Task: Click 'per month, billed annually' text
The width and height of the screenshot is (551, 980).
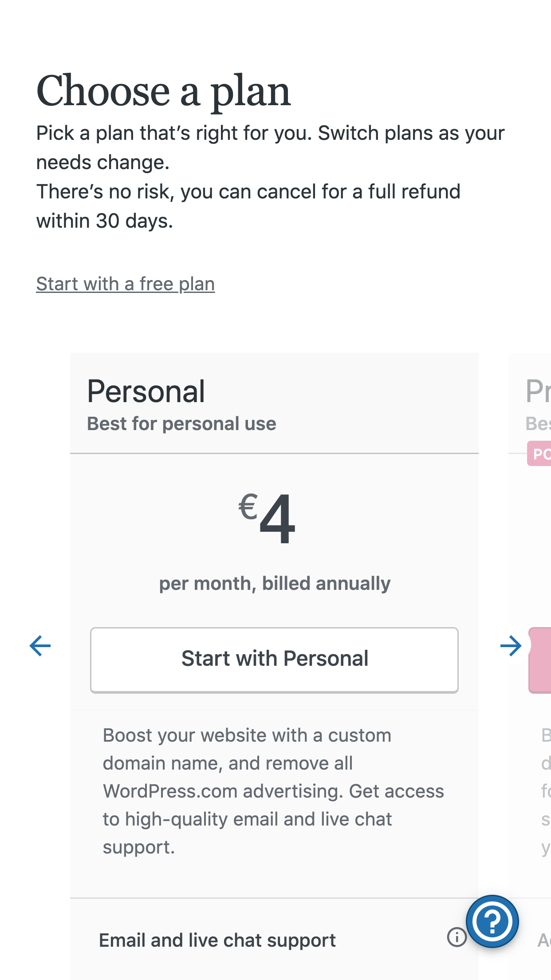Action: [275, 583]
